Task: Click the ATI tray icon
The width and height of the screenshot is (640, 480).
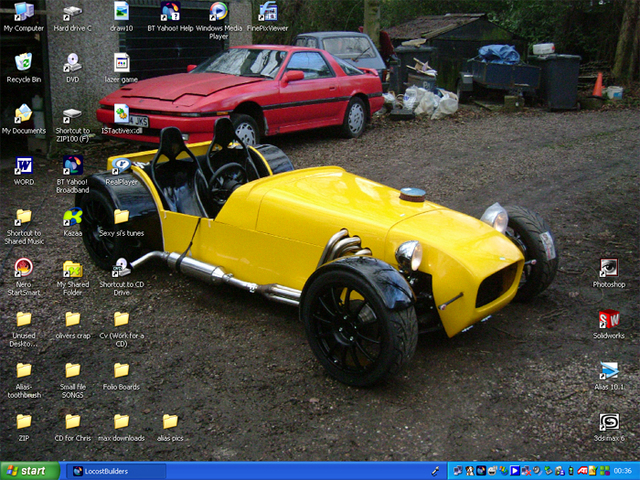Action: pyautogui.click(x=582, y=471)
